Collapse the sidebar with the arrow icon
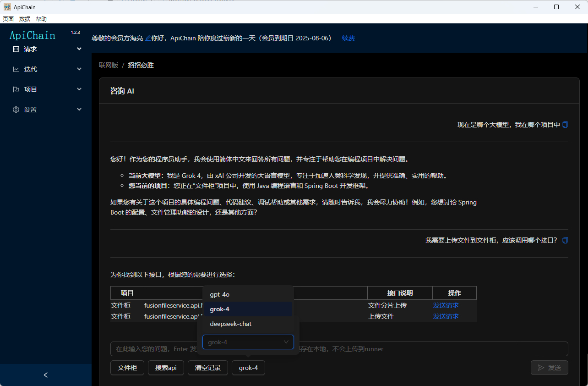This screenshot has height=386, width=588. [45, 375]
